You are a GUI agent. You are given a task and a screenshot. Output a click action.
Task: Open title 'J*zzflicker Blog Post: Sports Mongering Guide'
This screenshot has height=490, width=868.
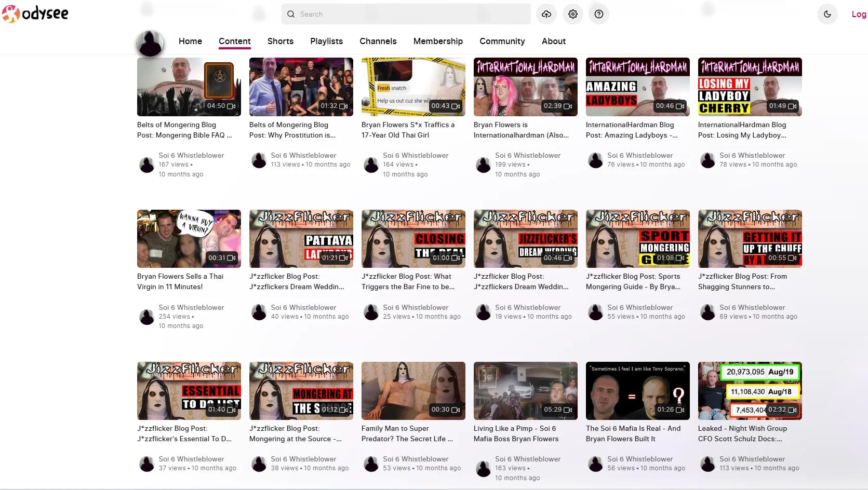tap(633, 281)
